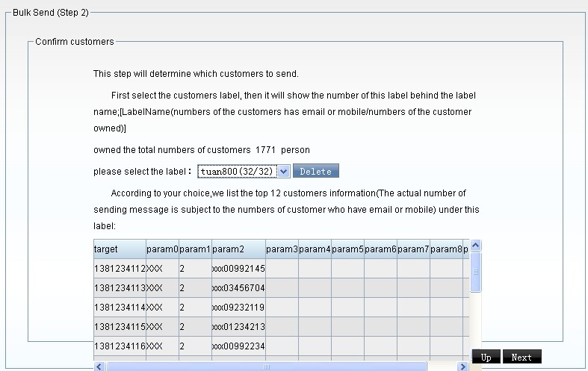
Task: Click the horizontal scrollbar right arrow
Action: (x=463, y=367)
